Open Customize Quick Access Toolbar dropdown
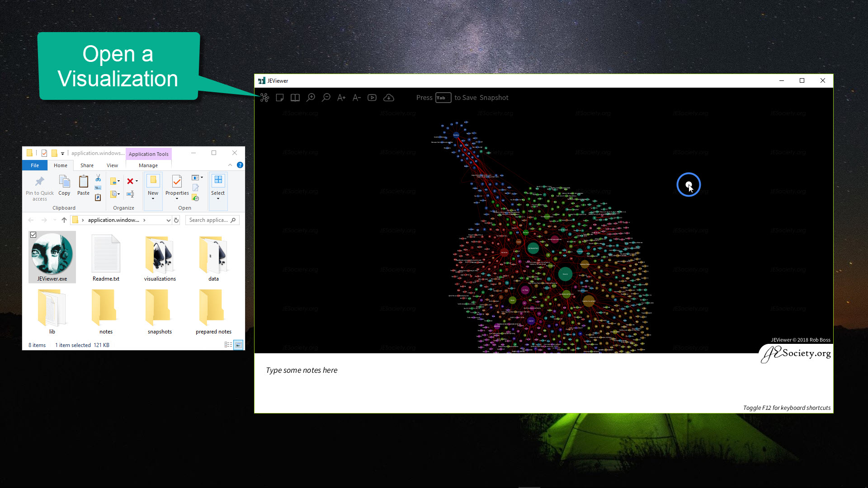Viewport: 868px width, 488px height. 62,153
